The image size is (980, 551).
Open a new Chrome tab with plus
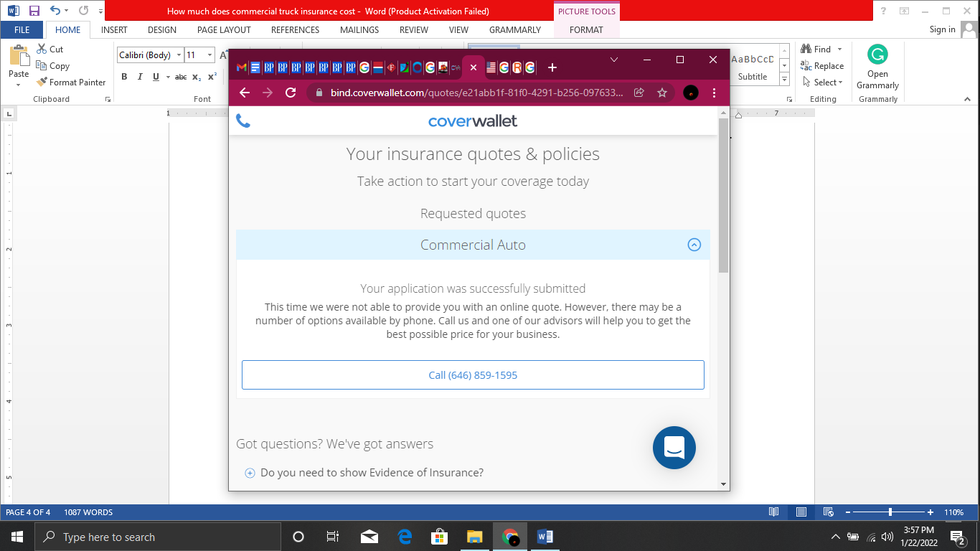552,67
